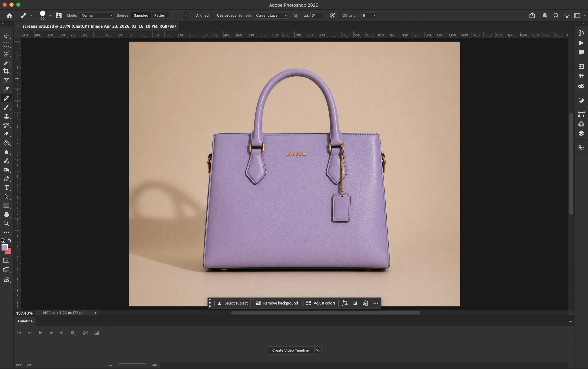Open the foreground color swatch
This screenshot has width=588, height=369.
point(4,248)
